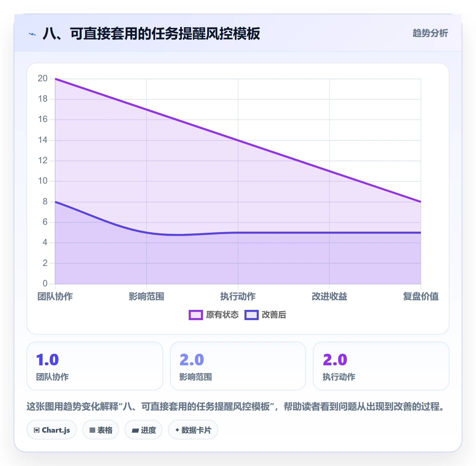Click the y-axis value 20
The image size is (476, 466).
coord(42,79)
